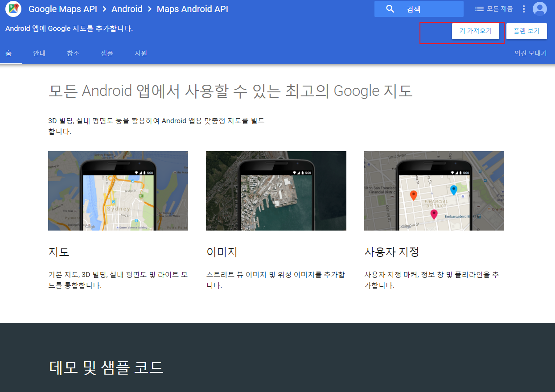Select the 홈 tab
The image size is (555, 392).
point(8,53)
